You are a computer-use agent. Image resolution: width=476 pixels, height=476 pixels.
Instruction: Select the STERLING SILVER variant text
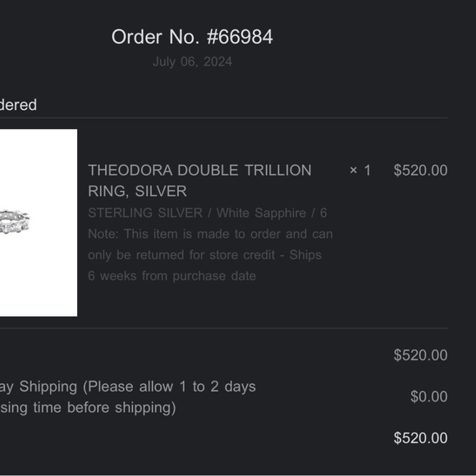click(x=145, y=213)
